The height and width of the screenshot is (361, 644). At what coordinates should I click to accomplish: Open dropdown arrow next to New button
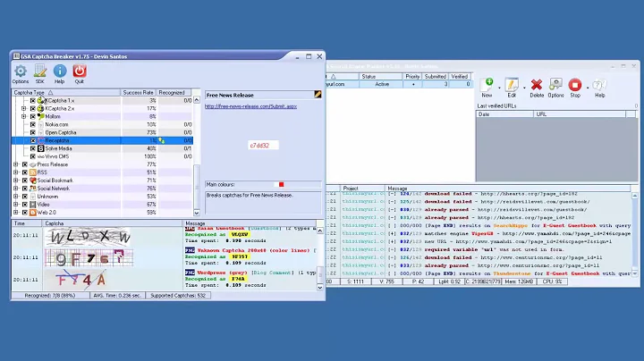(499, 88)
